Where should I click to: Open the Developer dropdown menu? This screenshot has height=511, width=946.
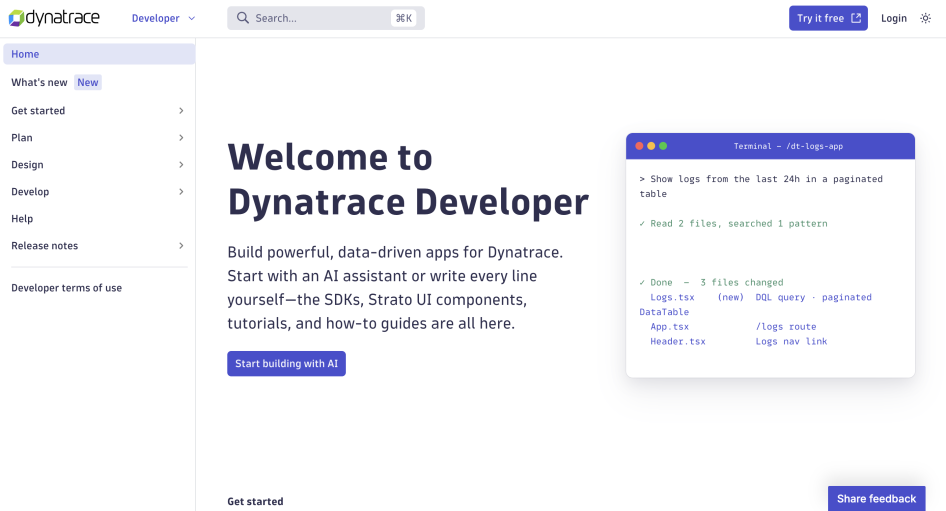click(163, 18)
